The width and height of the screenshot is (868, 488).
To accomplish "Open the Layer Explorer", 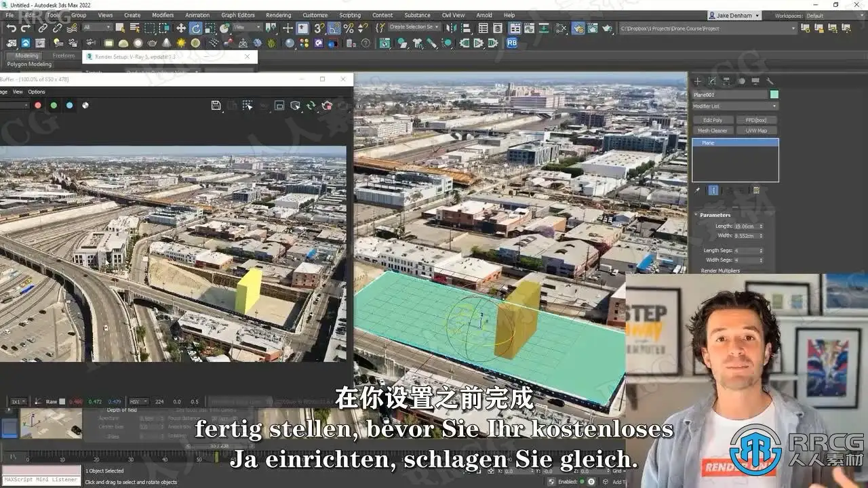I will tap(498, 28).
